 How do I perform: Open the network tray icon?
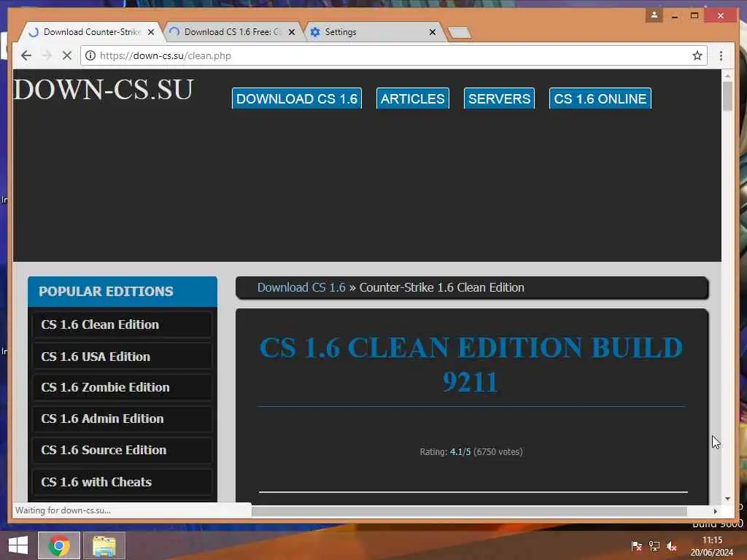(x=654, y=546)
